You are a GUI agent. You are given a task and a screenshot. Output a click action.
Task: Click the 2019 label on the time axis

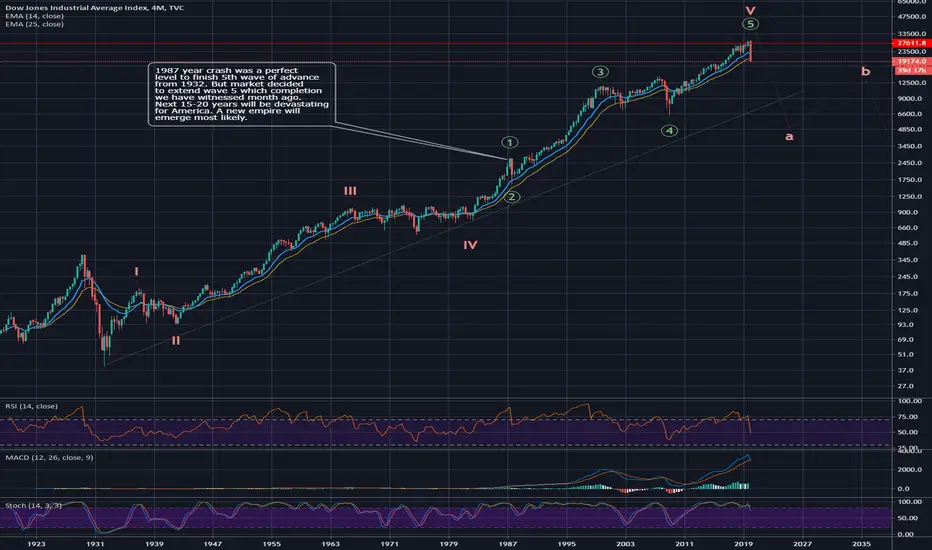point(744,543)
